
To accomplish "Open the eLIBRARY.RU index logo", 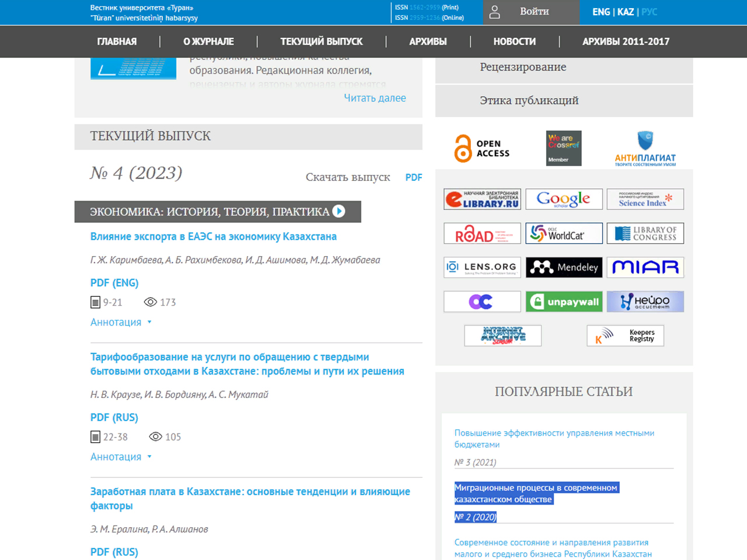I will (x=482, y=199).
